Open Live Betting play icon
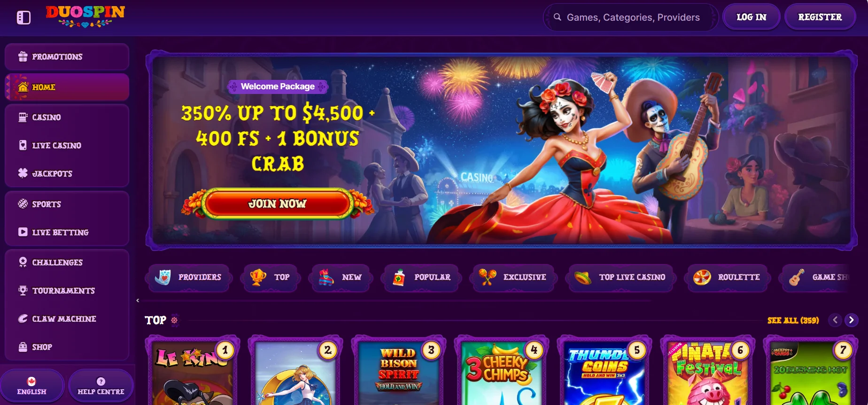Viewport: 868px width, 405px height. tap(23, 232)
